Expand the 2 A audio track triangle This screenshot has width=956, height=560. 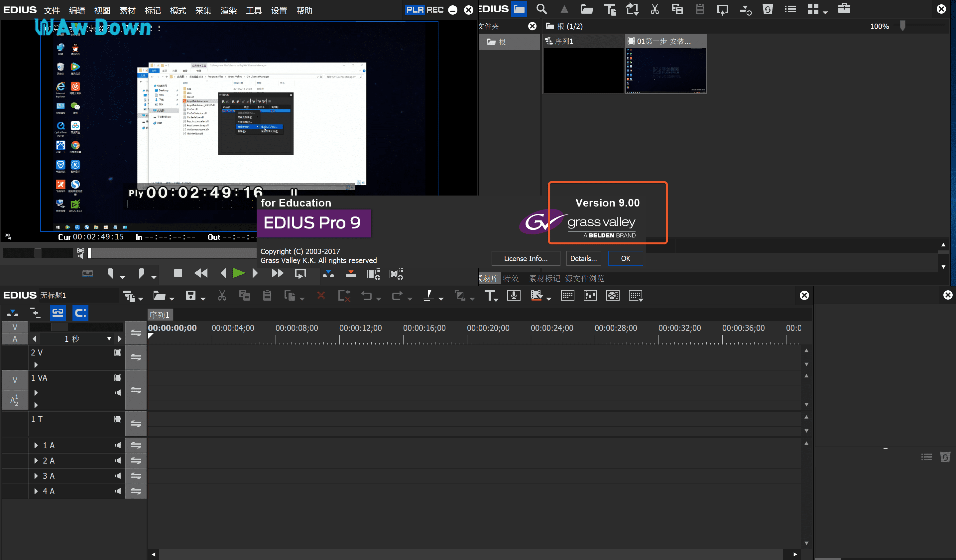pyautogui.click(x=36, y=461)
